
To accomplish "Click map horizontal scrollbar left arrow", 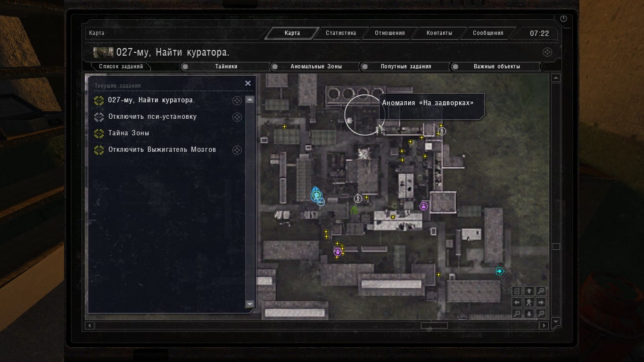I will [90, 325].
